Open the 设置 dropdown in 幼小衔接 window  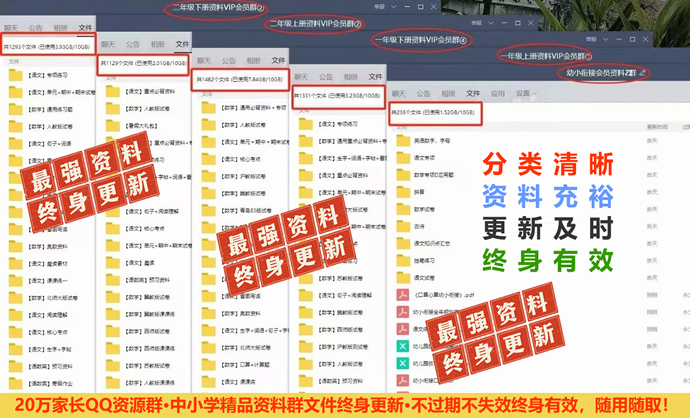click(526, 93)
